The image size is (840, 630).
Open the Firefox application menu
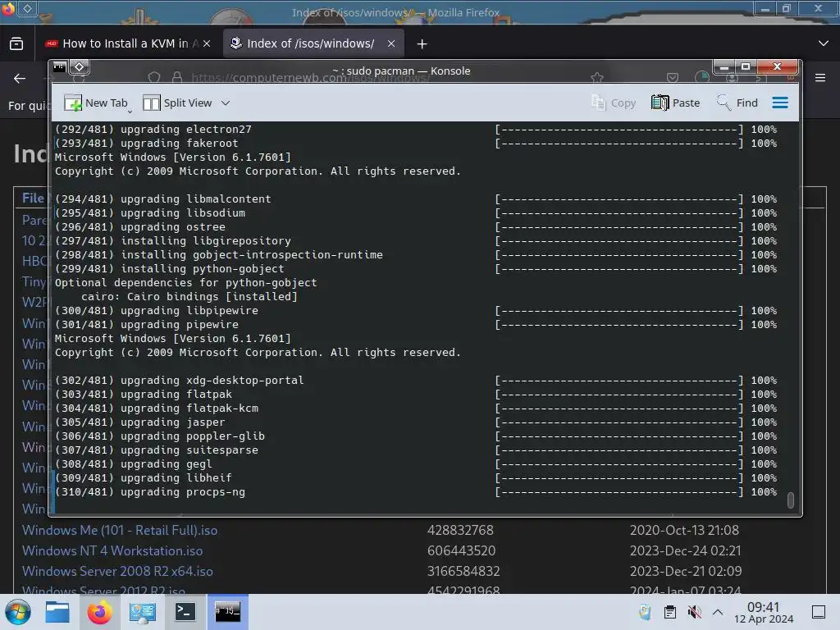pos(820,78)
